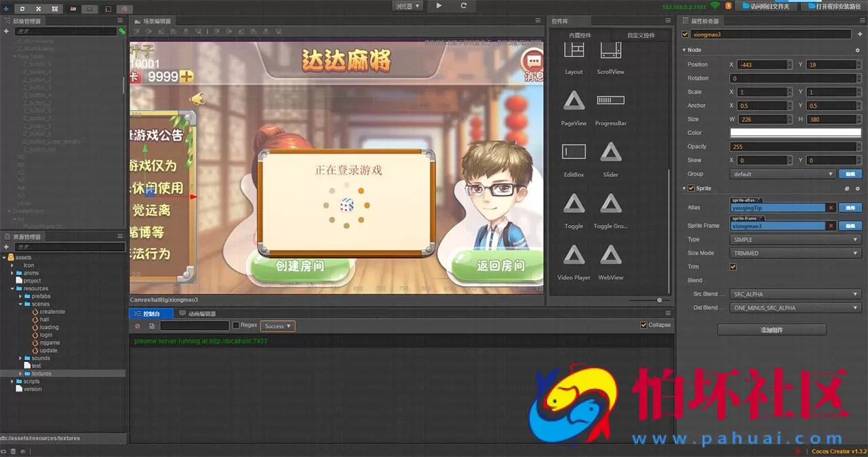Enable Regex filtering in the console
868x457 pixels.
tap(237, 325)
